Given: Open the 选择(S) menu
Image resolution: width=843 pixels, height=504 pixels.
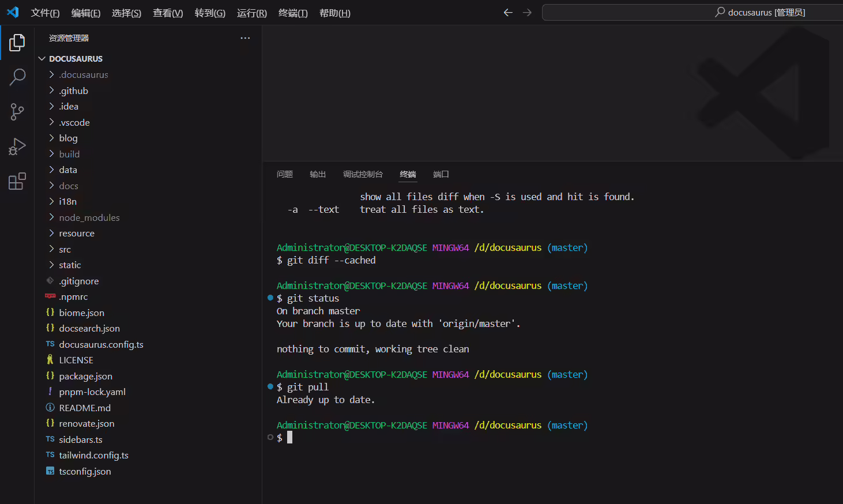Looking at the screenshot, I should [x=126, y=13].
